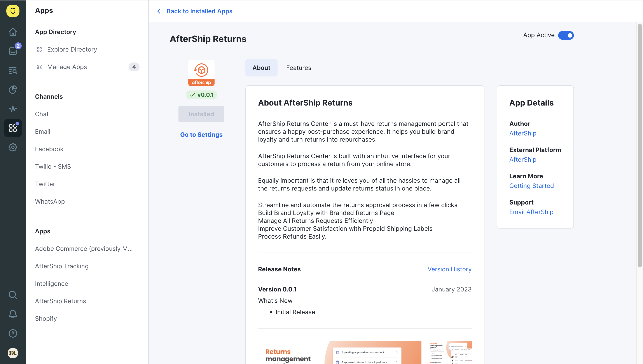The width and height of the screenshot is (643, 364).
Task: Open the Apps grid icon in sidebar
Action: tap(13, 128)
